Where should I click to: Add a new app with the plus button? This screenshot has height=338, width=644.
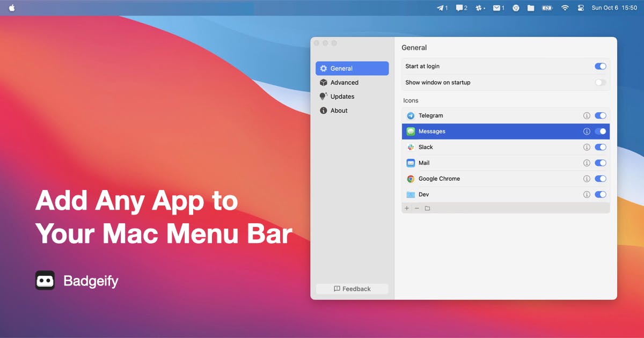coord(407,208)
